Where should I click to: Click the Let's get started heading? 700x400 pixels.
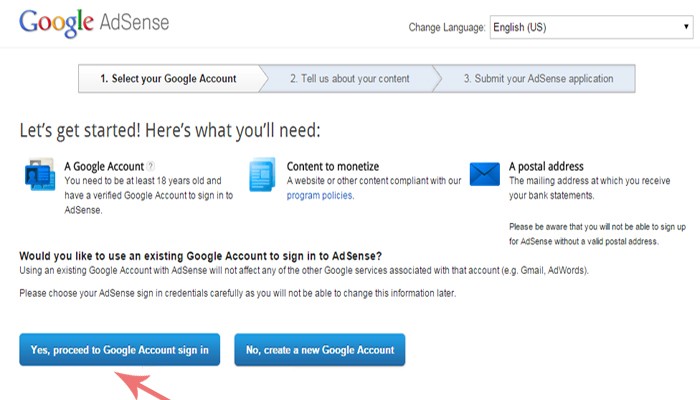click(x=169, y=131)
